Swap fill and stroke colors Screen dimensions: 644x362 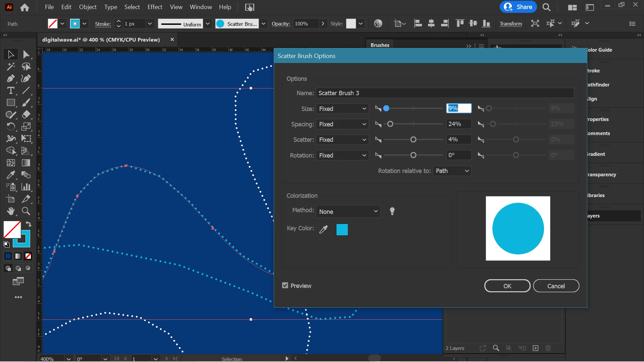(x=29, y=224)
